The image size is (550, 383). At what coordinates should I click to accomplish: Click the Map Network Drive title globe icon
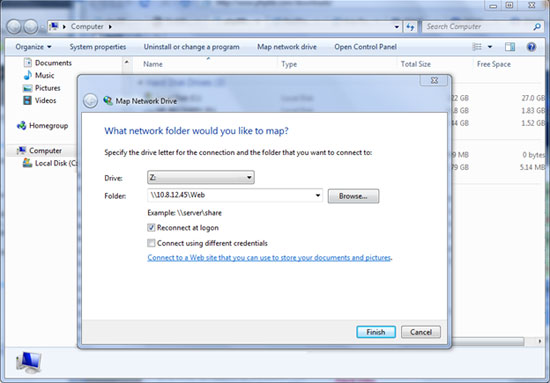coord(108,101)
